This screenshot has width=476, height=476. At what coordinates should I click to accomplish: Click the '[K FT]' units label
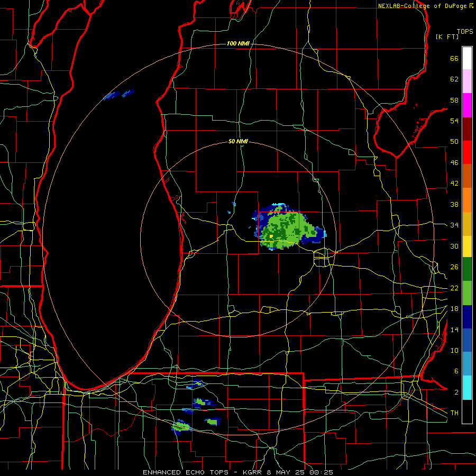pos(447,37)
